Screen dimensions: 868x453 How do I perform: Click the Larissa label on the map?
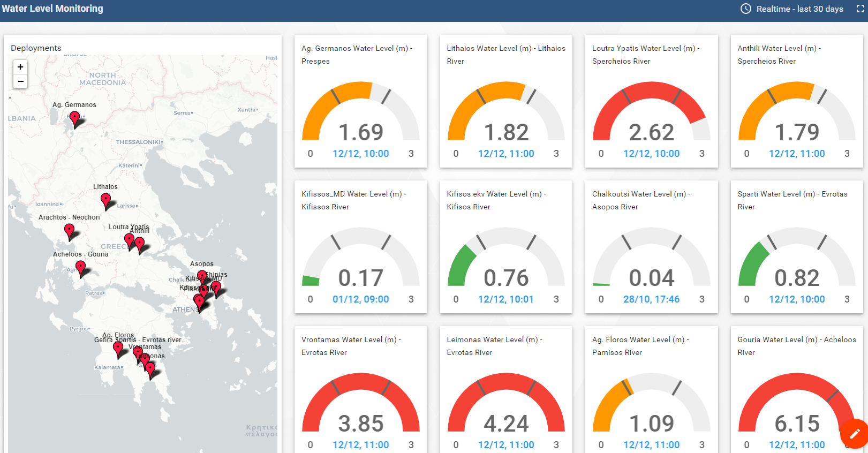[x=127, y=206]
